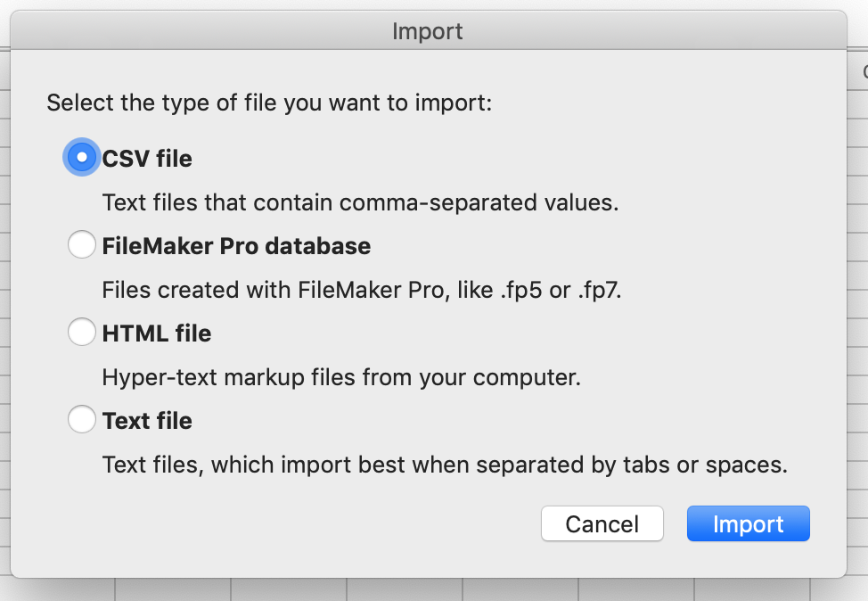This screenshot has width=868, height=601.
Task: Pick the Text file radio button
Action: (81, 420)
